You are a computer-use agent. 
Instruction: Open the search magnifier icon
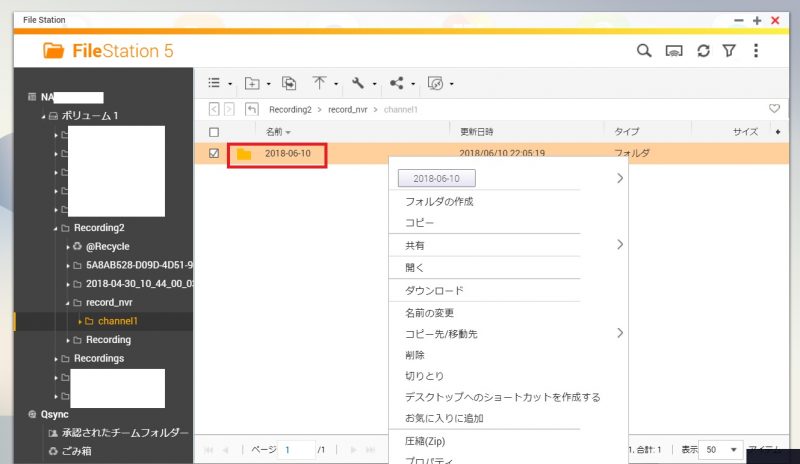pyautogui.click(x=644, y=51)
